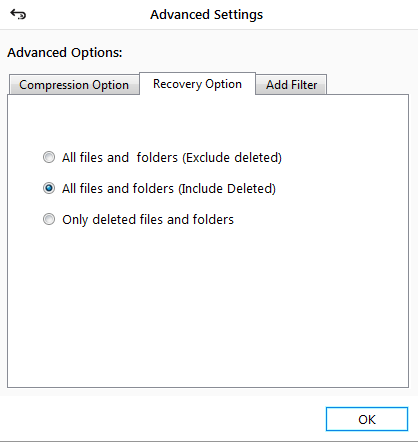Image resolution: width=418 pixels, height=442 pixels.
Task: Switch to the Recovery Option tab
Action: coord(197,84)
